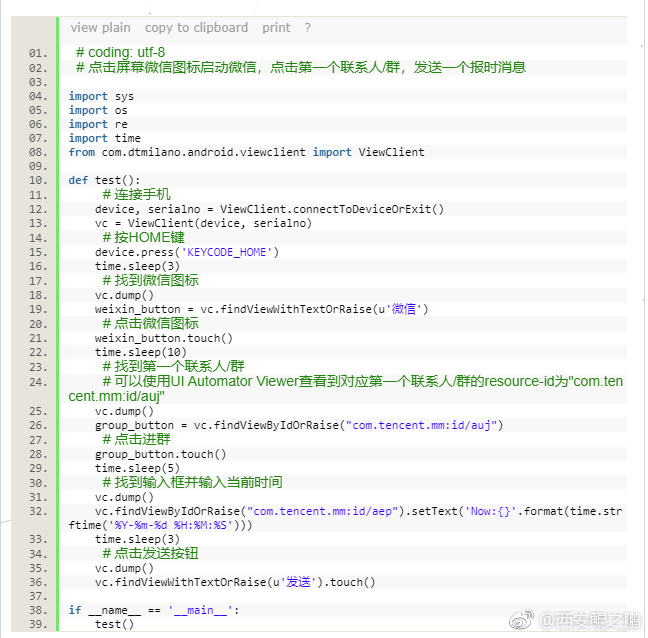
Task: Click line number 24.
Action: tap(38, 382)
